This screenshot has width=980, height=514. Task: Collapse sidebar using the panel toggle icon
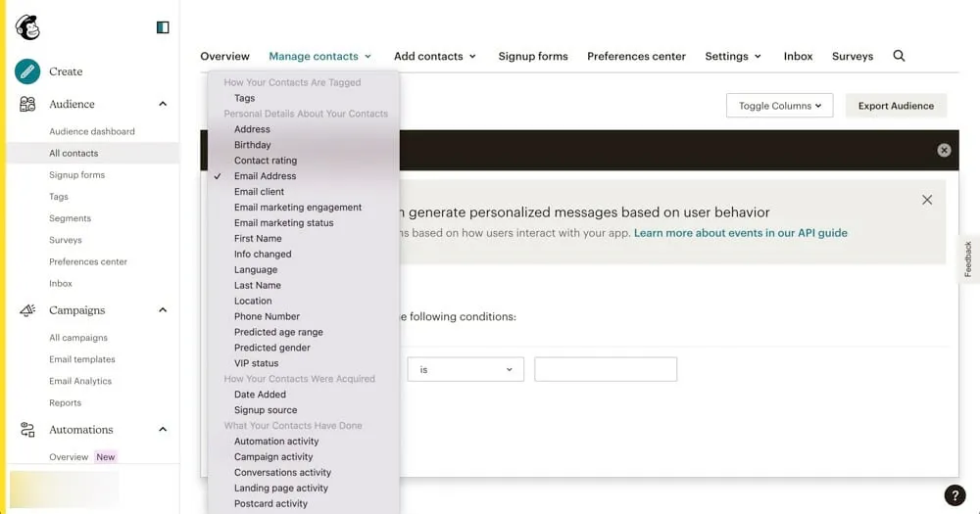[163, 27]
